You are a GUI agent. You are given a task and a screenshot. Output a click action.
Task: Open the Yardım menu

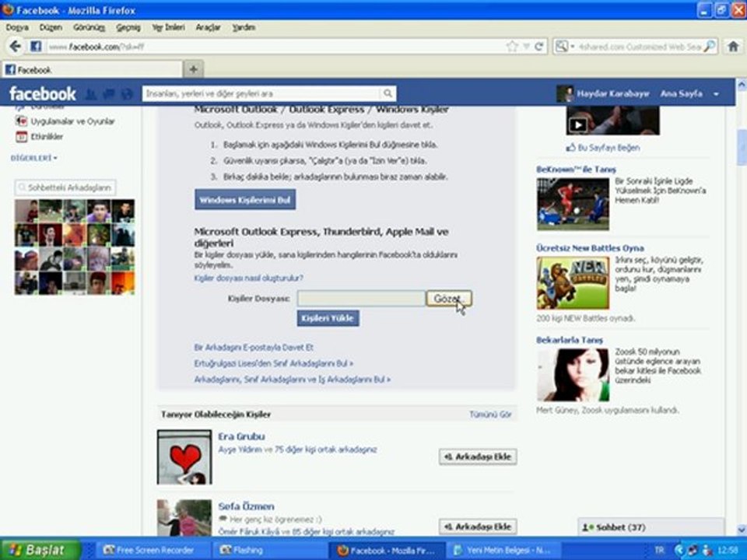tap(244, 28)
